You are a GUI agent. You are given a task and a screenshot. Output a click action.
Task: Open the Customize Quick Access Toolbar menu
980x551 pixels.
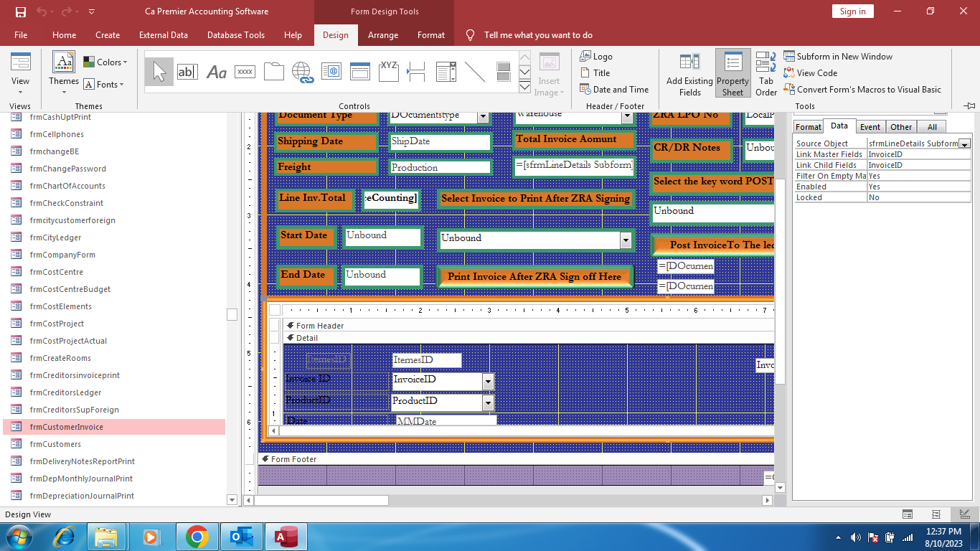tap(91, 12)
